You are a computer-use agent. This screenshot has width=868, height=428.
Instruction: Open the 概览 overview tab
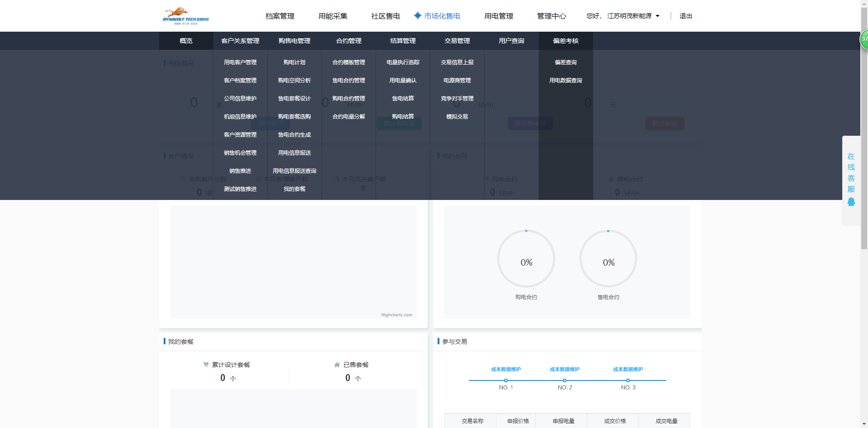(186, 41)
